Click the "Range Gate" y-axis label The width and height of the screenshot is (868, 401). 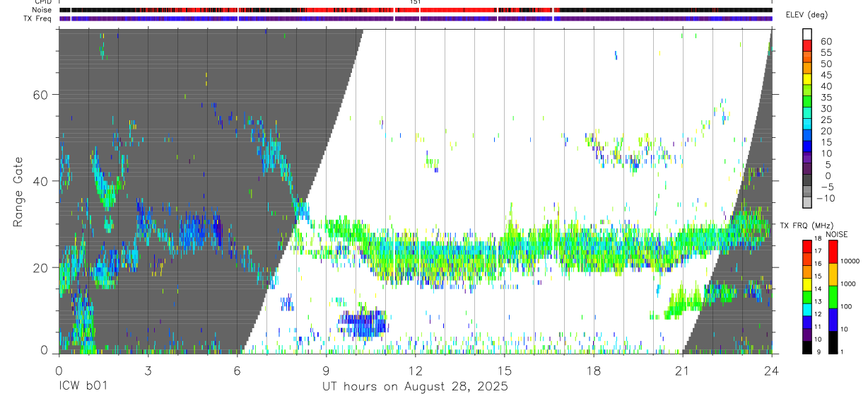coord(19,192)
